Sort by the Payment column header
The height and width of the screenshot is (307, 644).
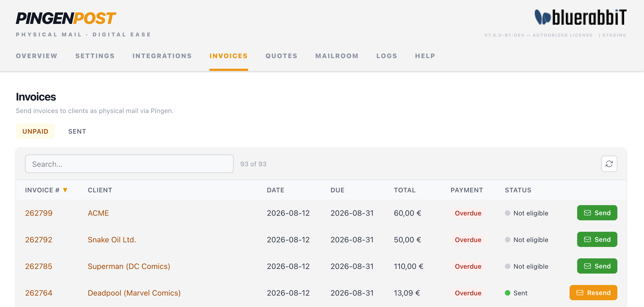(x=467, y=190)
